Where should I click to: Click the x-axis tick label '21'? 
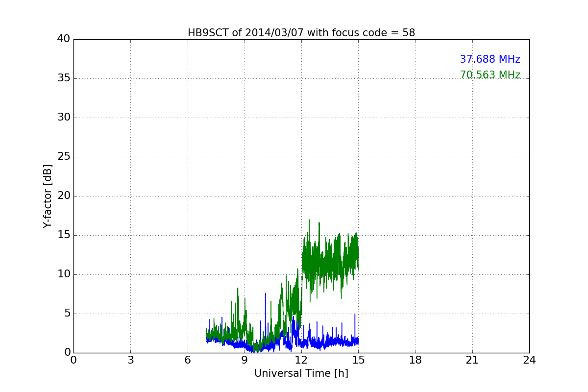472,360
